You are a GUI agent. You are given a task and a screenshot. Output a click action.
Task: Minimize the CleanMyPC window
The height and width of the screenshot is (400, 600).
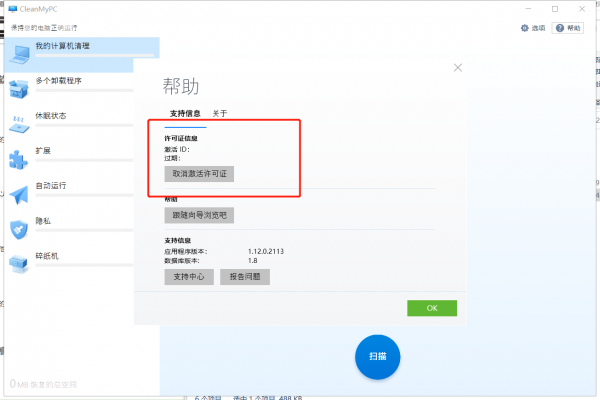pos(528,8)
